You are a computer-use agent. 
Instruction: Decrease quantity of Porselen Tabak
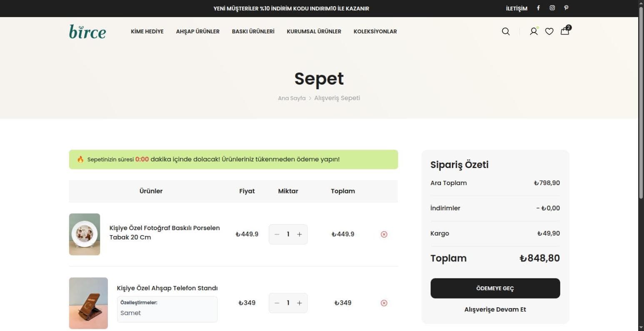click(277, 234)
